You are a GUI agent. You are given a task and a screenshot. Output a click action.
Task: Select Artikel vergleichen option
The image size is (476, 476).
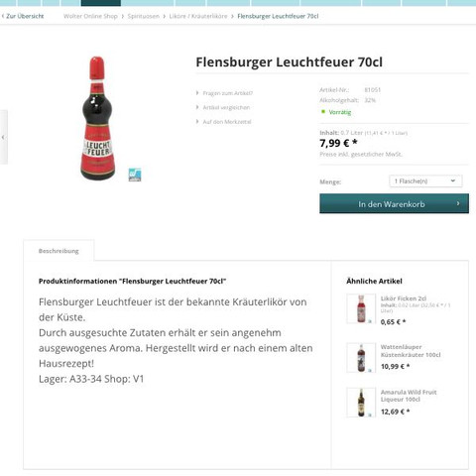[226, 107]
